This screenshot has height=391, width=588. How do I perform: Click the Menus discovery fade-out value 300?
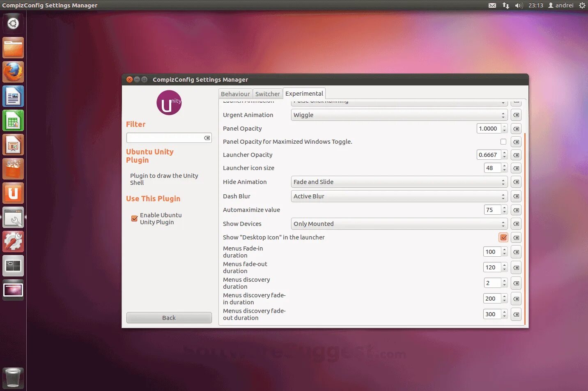point(492,314)
